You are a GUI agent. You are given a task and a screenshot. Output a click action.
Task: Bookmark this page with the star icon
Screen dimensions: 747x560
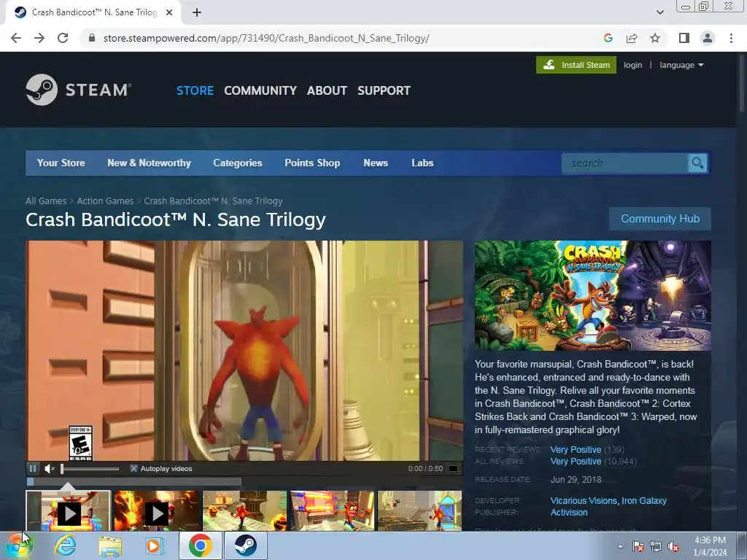[655, 38]
